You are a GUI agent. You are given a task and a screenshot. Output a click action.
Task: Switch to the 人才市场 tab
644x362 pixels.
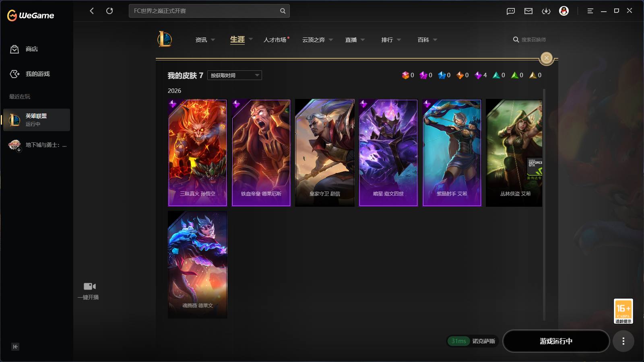(x=275, y=40)
